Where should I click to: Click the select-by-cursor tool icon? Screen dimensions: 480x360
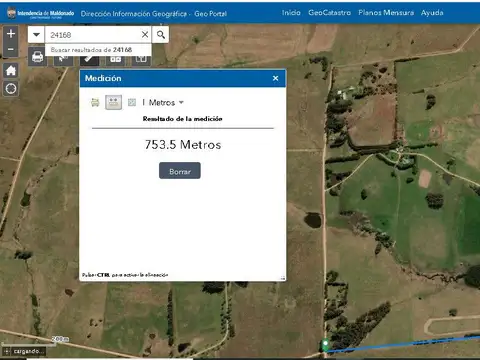coord(63,59)
